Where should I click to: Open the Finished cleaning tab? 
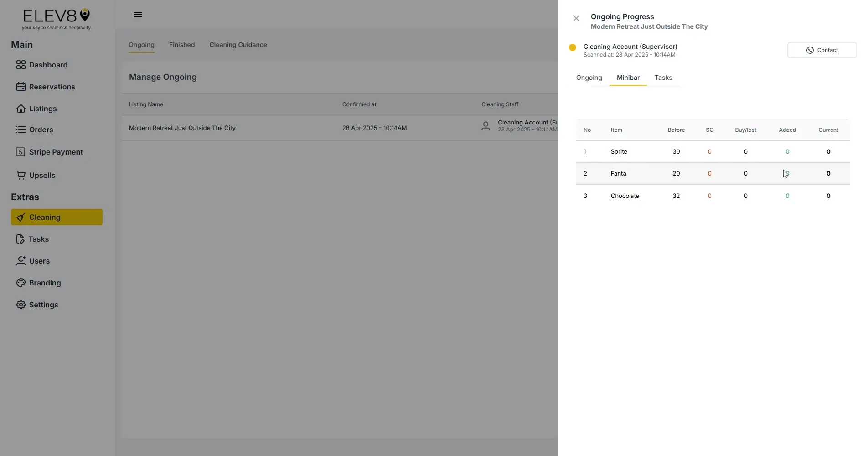point(181,45)
